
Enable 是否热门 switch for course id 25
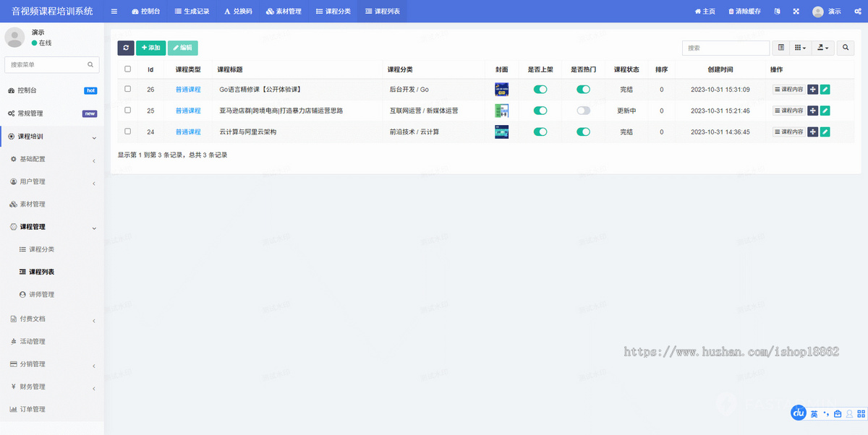[x=584, y=111]
